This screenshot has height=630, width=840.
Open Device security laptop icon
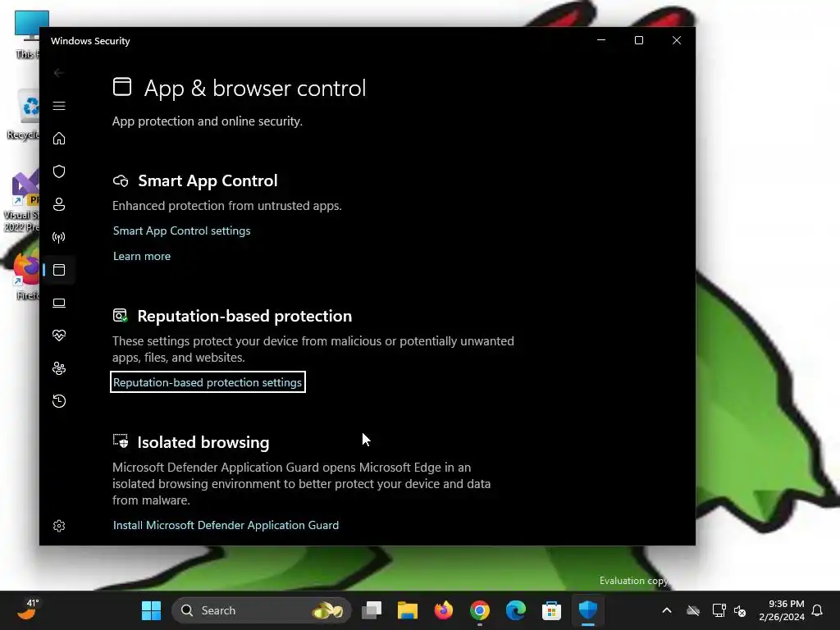[x=59, y=303]
